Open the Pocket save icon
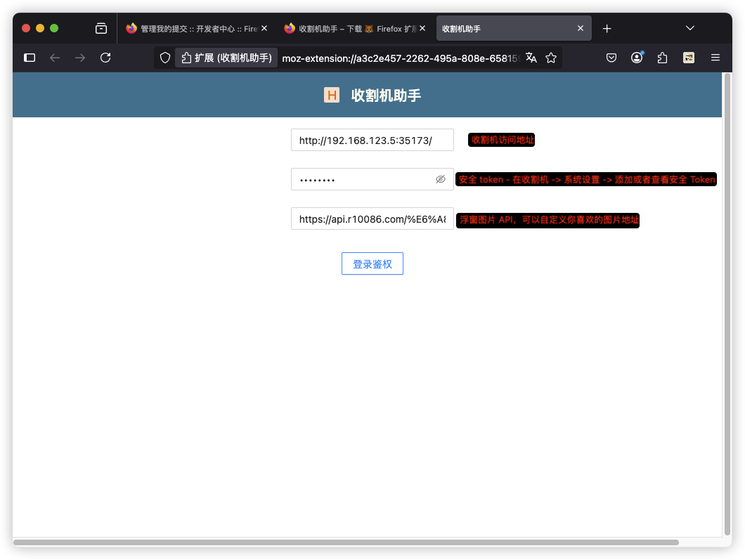 click(x=611, y=58)
